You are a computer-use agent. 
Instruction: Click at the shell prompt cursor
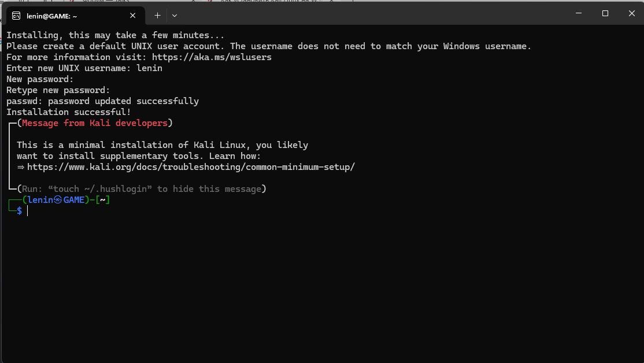pos(28,210)
